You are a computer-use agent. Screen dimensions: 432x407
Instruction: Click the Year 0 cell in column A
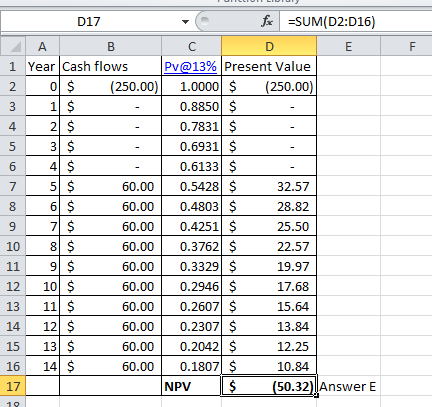(x=42, y=86)
